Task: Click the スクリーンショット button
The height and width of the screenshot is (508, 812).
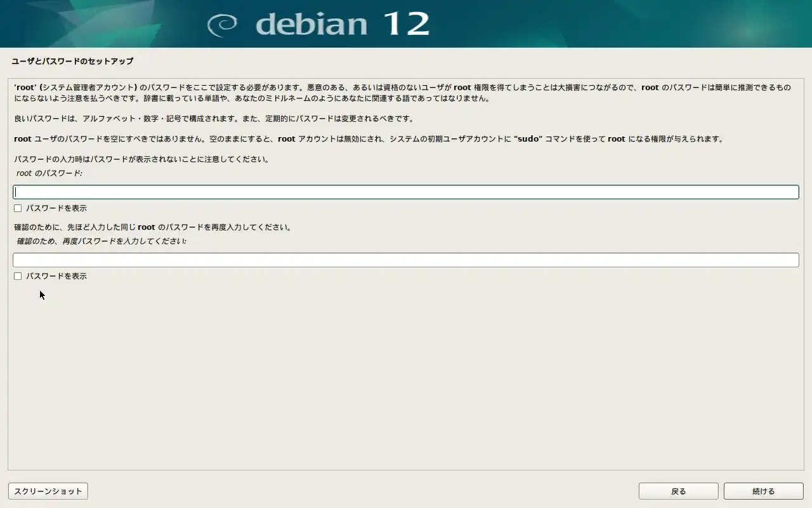Action: point(48,491)
